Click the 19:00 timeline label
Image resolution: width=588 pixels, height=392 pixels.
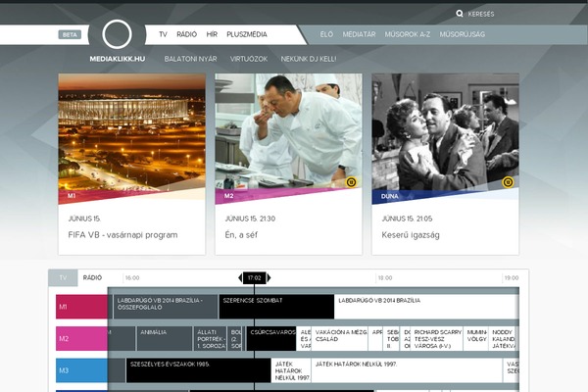tap(512, 278)
